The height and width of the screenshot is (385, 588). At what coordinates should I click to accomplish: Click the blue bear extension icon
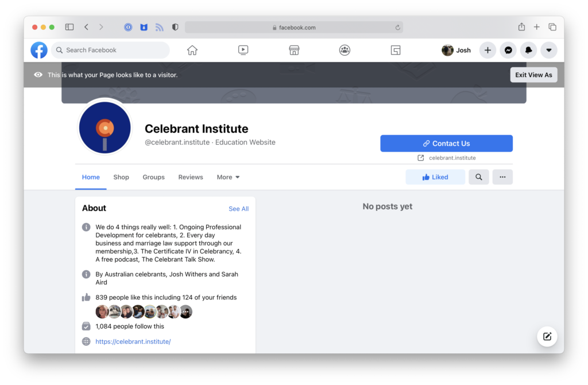click(144, 27)
